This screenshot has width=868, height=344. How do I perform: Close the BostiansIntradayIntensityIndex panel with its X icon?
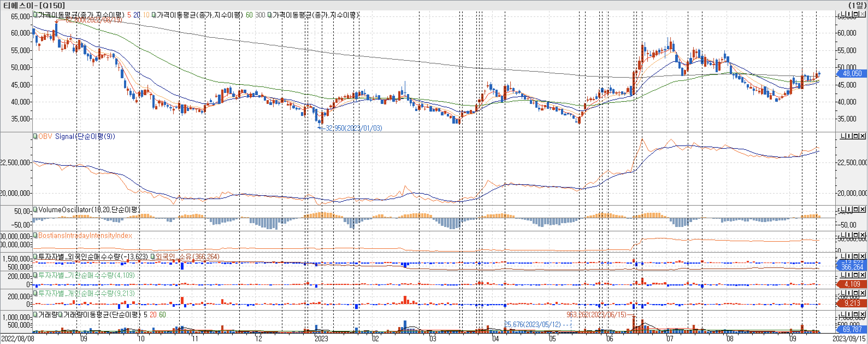(862, 235)
